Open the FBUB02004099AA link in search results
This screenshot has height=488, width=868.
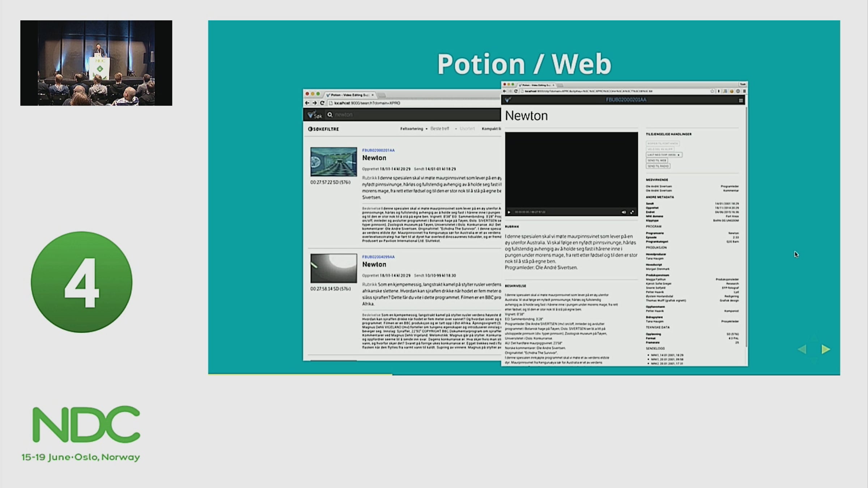click(378, 257)
